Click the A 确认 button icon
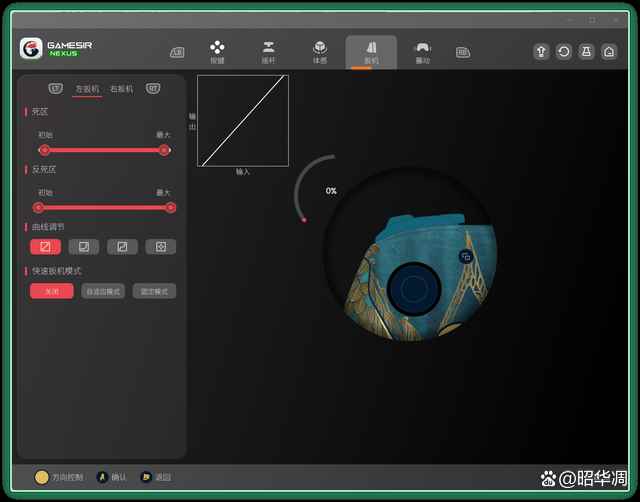 102,477
